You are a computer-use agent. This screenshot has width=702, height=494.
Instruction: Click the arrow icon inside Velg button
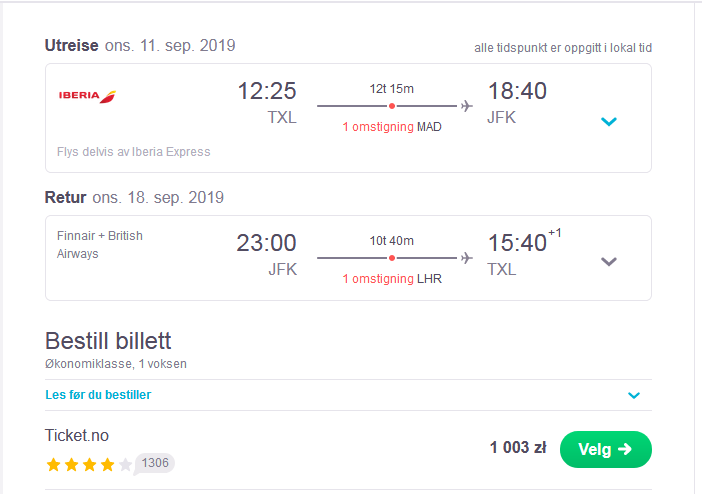[625, 449]
